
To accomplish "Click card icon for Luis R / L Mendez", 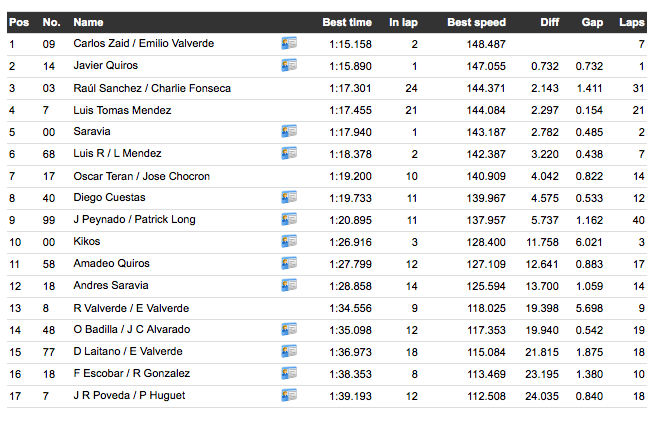I will (x=289, y=154).
